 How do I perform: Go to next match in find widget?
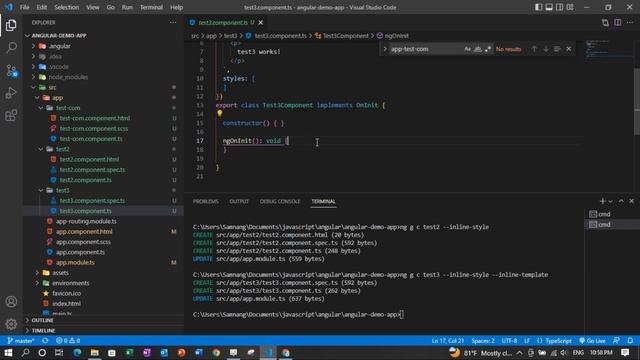pyautogui.click(x=546, y=49)
